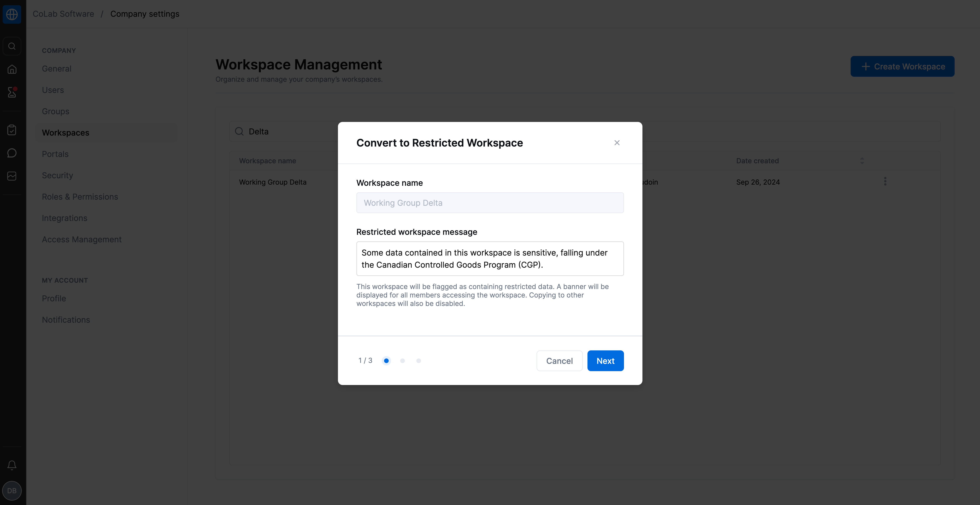Go to the home icon in sidebar

click(12, 69)
